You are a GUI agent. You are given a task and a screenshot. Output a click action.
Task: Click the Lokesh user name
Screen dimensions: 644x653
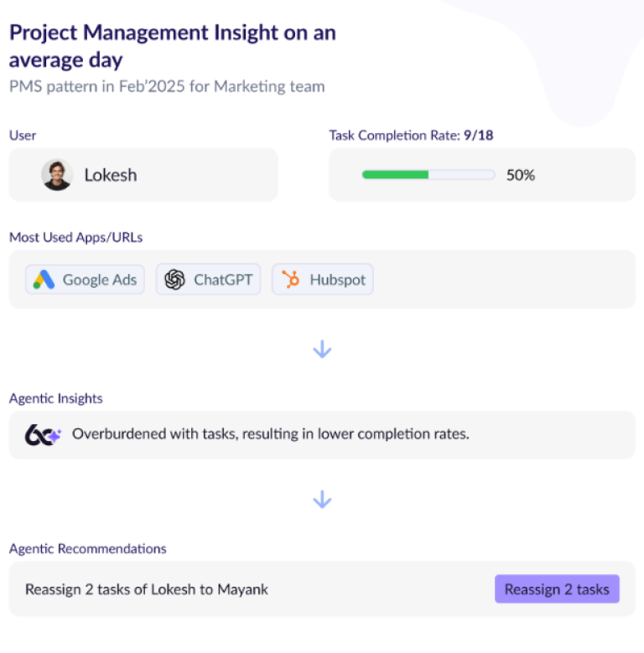[x=110, y=175]
